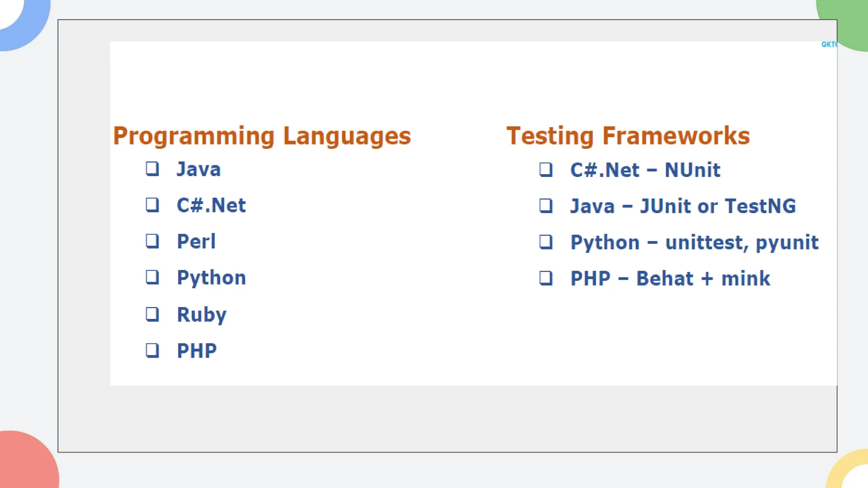Click the "C#.Net – NUnit" text
868x488 pixels.
tap(645, 170)
